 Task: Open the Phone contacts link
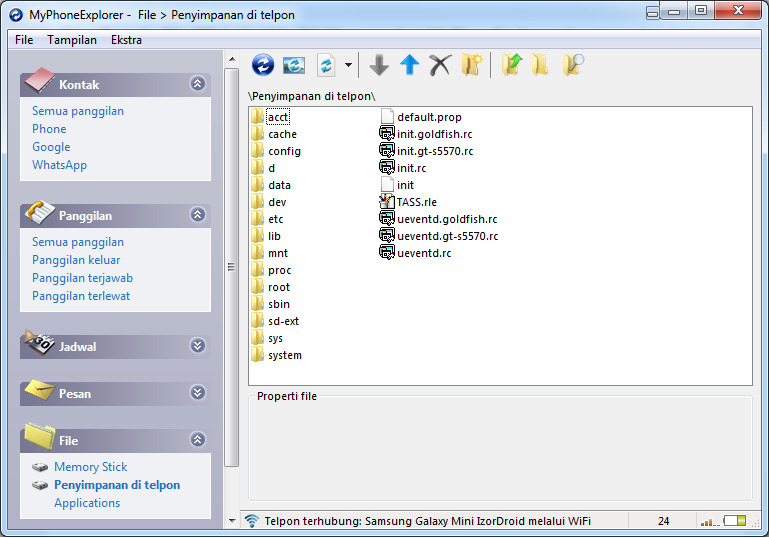pyautogui.click(x=49, y=129)
